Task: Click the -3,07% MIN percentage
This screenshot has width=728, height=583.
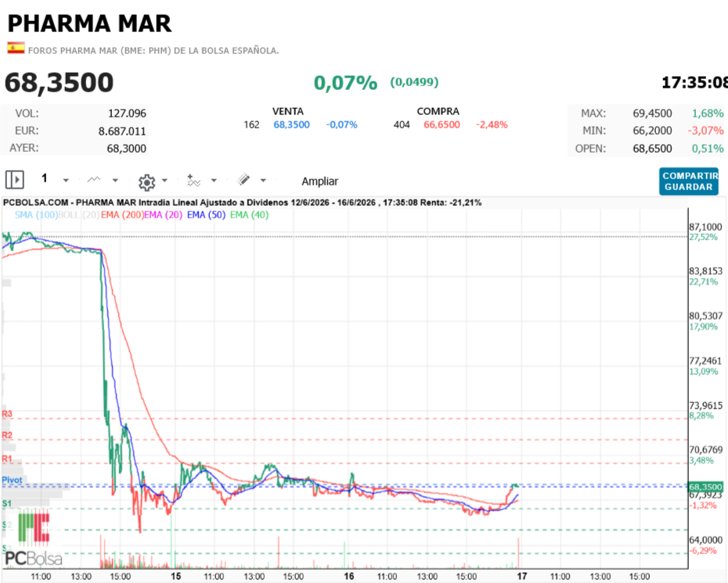Action: pyautogui.click(x=706, y=131)
